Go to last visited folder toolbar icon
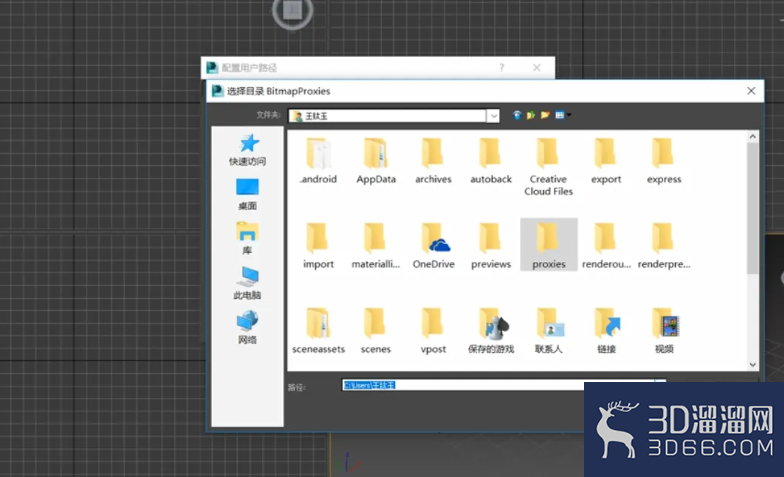Viewport: 784px width, 477px height. pyautogui.click(x=517, y=116)
